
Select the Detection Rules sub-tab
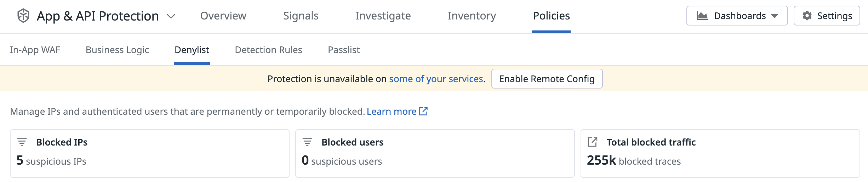(268, 50)
